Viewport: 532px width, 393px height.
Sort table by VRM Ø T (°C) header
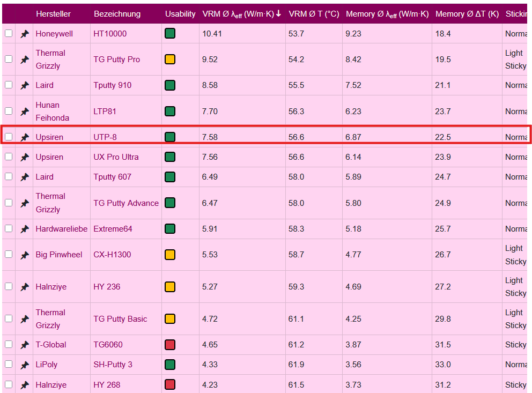[313, 14]
